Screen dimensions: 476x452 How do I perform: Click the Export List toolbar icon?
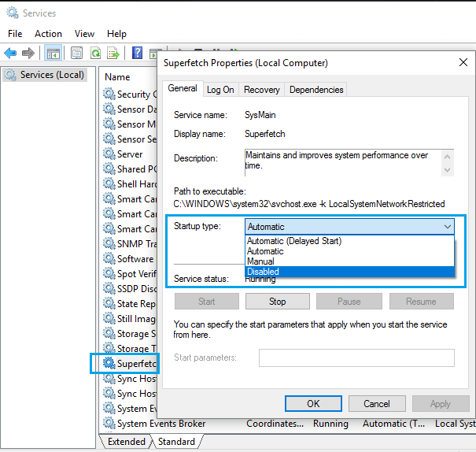pos(113,54)
